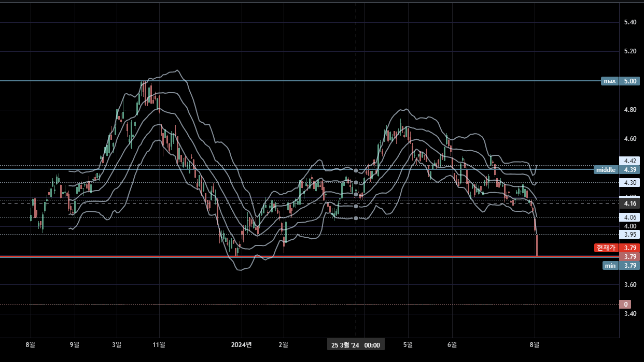This screenshot has height=362, width=644.
Task: Select the 4.06 price tag
Action: [630, 217]
